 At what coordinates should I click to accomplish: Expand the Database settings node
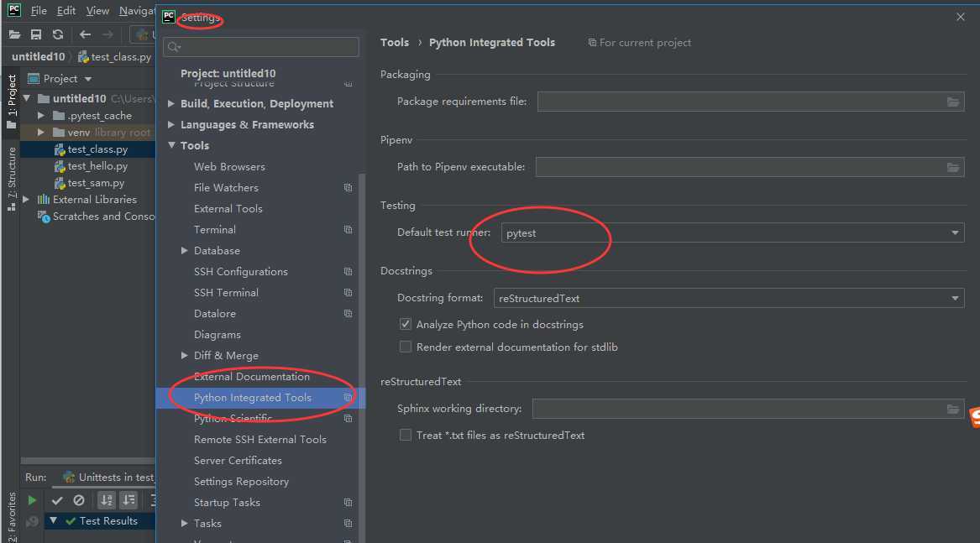coord(185,251)
